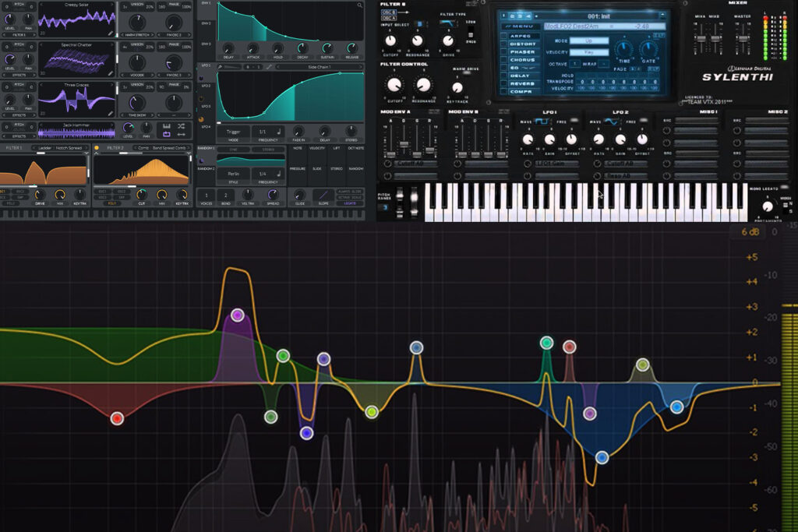Click the arpeggiator OCTAVE value field
Screen dimensions: 798x532
pos(574,64)
